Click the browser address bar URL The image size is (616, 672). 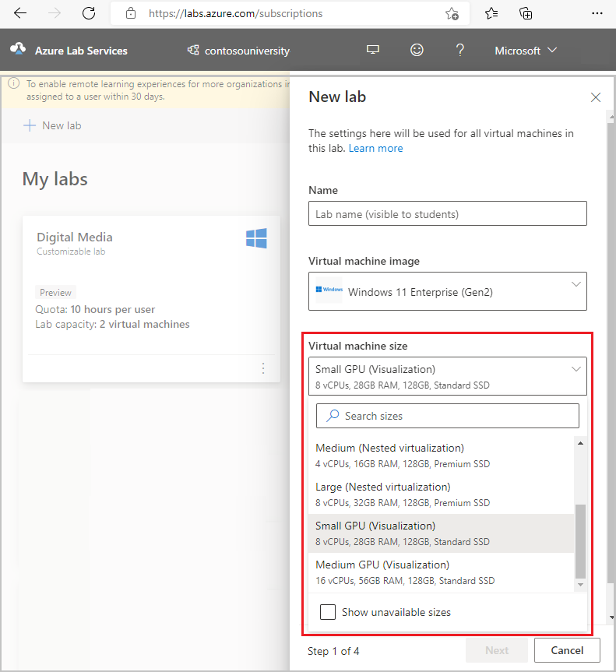coord(236,14)
